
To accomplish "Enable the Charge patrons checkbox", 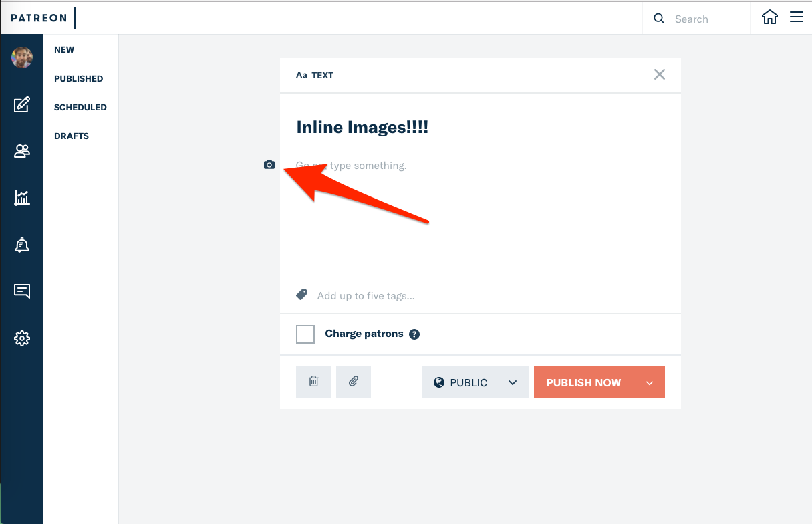I will point(305,334).
